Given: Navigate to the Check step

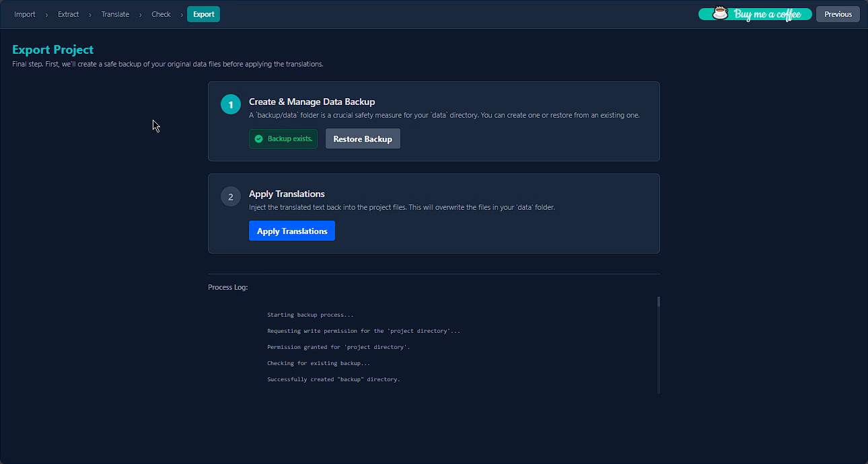Looking at the screenshot, I should (x=161, y=14).
